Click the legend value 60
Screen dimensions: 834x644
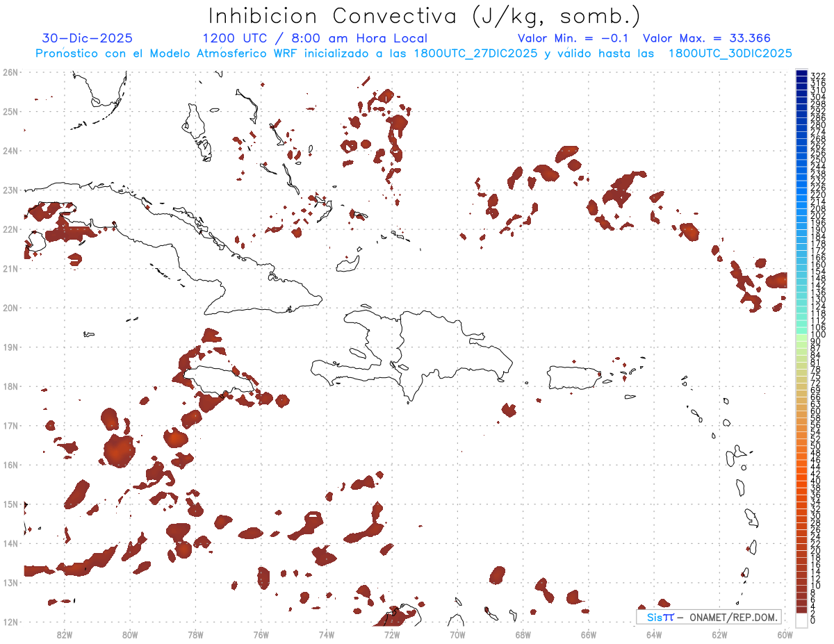point(816,411)
